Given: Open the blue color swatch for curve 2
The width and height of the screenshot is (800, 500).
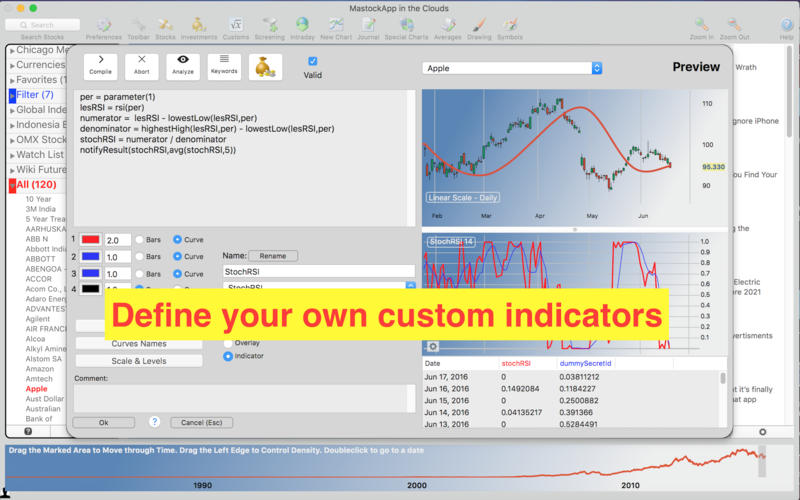Looking at the screenshot, I should (x=90, y=257).
